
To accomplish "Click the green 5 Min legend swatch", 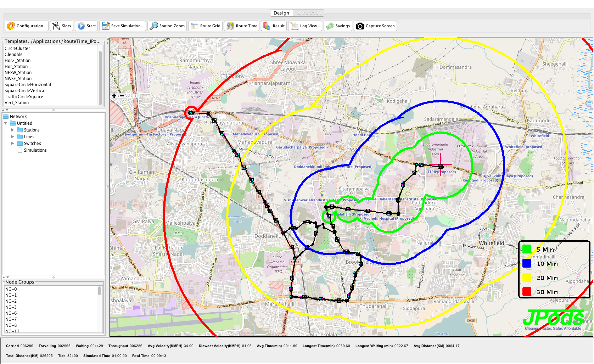I will (x=527, y=250).
